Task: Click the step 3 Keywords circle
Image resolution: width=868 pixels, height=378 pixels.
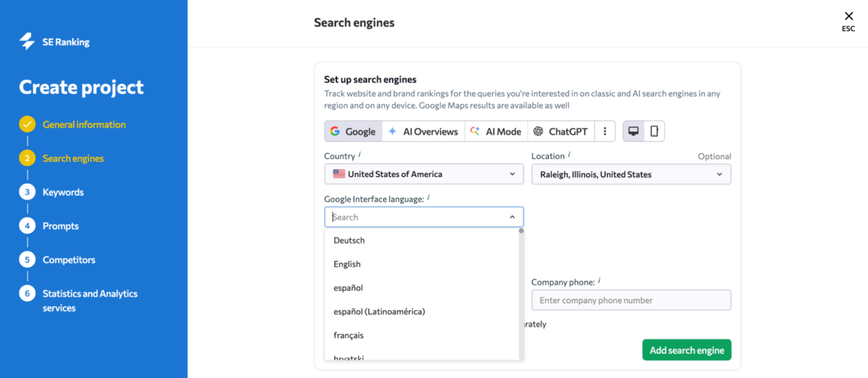Action: coord(27,192)
